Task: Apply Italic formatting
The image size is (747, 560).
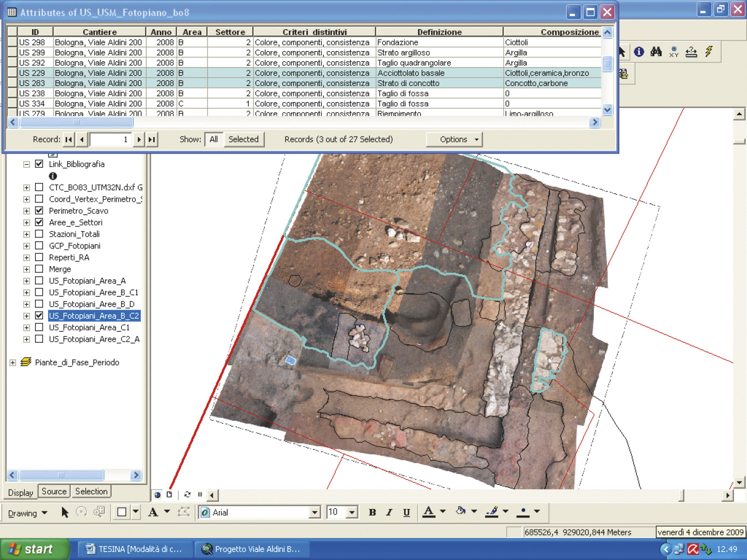Action: click(389, 512)
